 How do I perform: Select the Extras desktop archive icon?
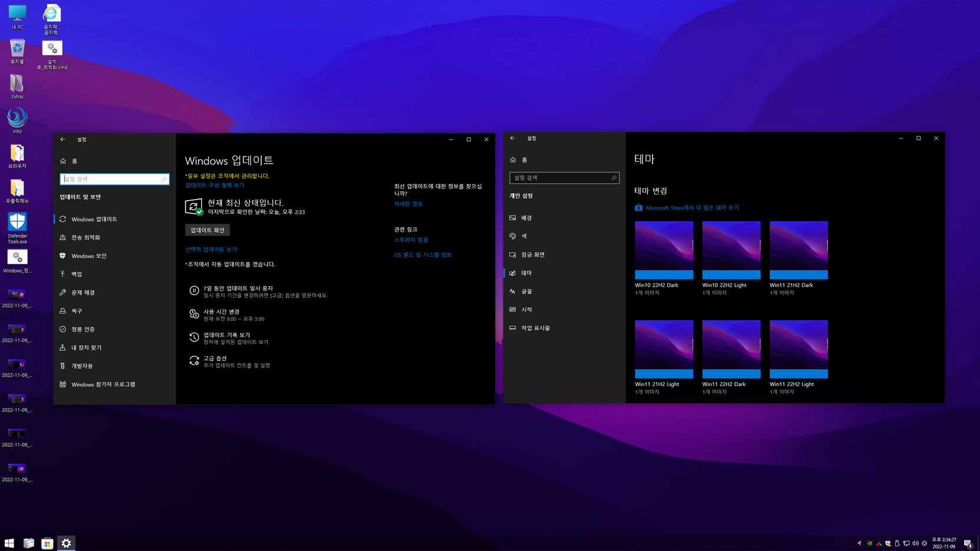pyautogui.click(x=17, y=86)
